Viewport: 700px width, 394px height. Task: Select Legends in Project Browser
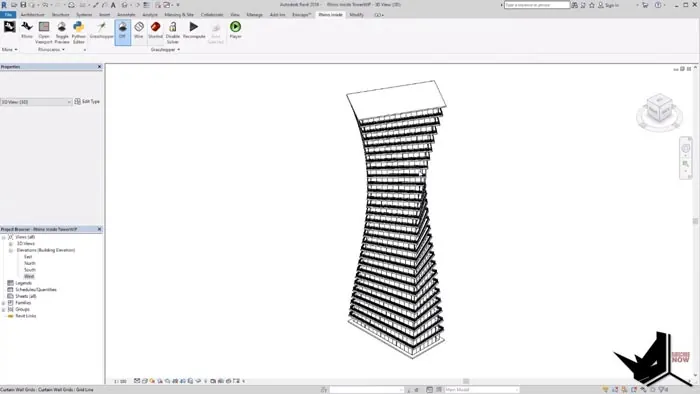tap(23, 283)
